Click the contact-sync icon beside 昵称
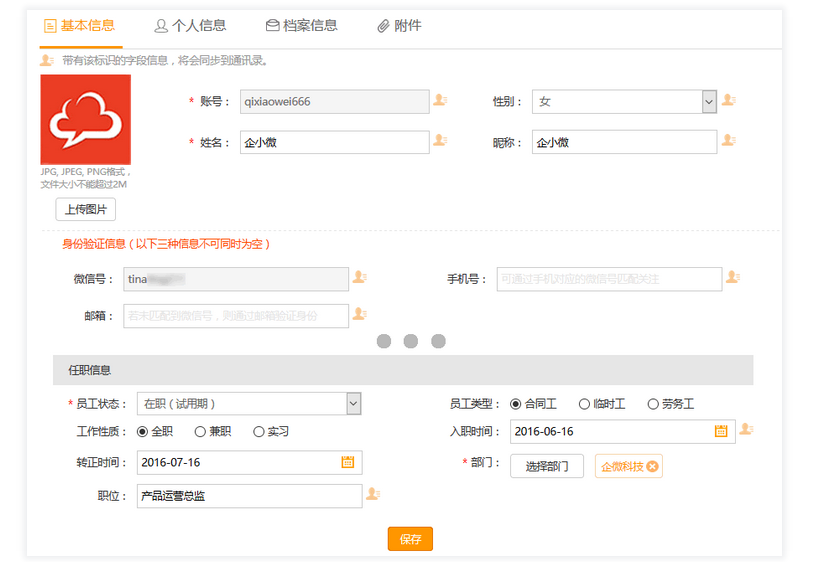This screenshot has height=562, width=836. (729, 140)
